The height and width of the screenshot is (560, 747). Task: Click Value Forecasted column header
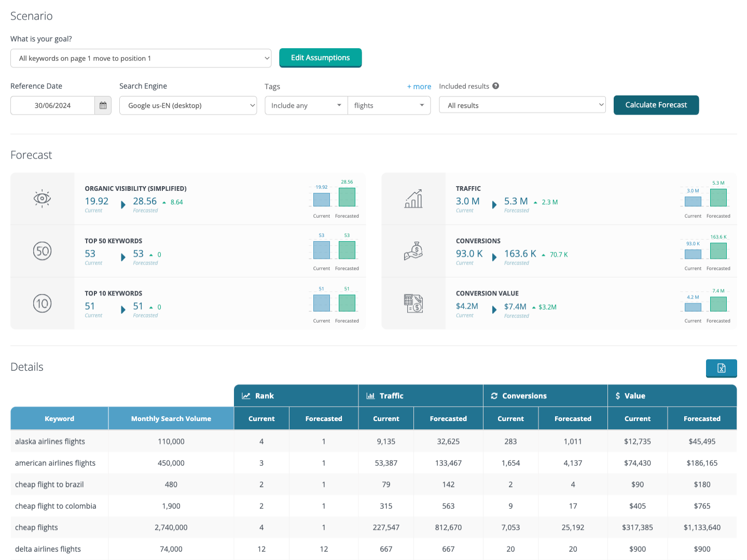point(702,418)
